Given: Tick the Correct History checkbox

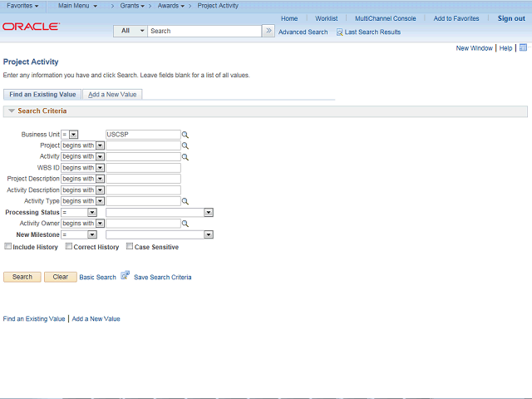Looking at the screenshot, I should coord(69,246).
